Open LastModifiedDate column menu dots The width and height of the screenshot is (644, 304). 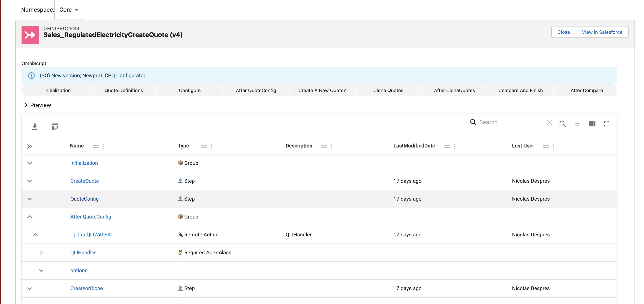pyautogui.click(x=454, y=146)
